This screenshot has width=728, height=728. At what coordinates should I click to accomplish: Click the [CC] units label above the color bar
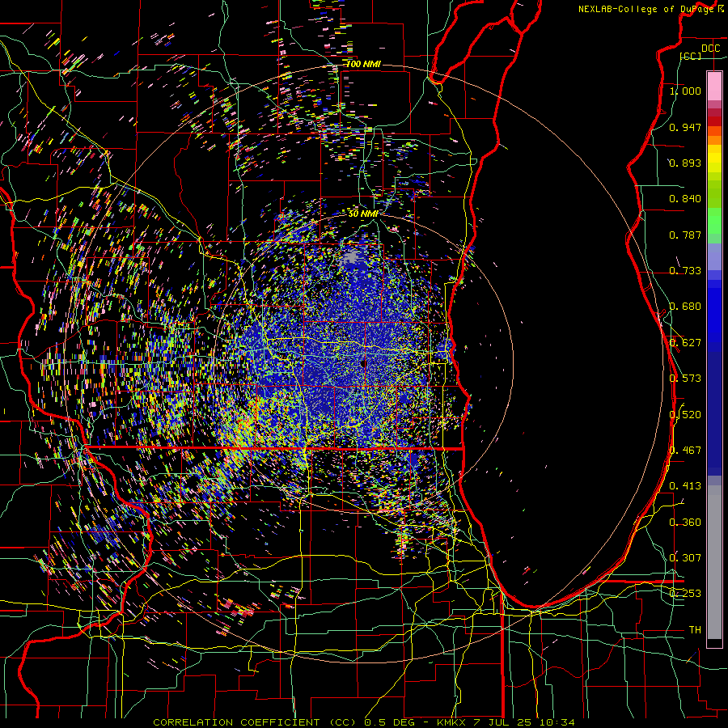click(691, 56)
